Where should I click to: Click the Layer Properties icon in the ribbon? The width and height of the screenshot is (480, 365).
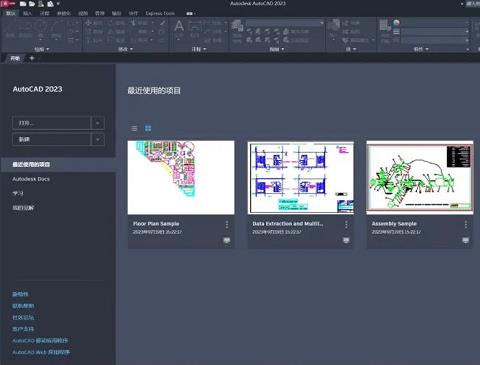coord(237,25)
